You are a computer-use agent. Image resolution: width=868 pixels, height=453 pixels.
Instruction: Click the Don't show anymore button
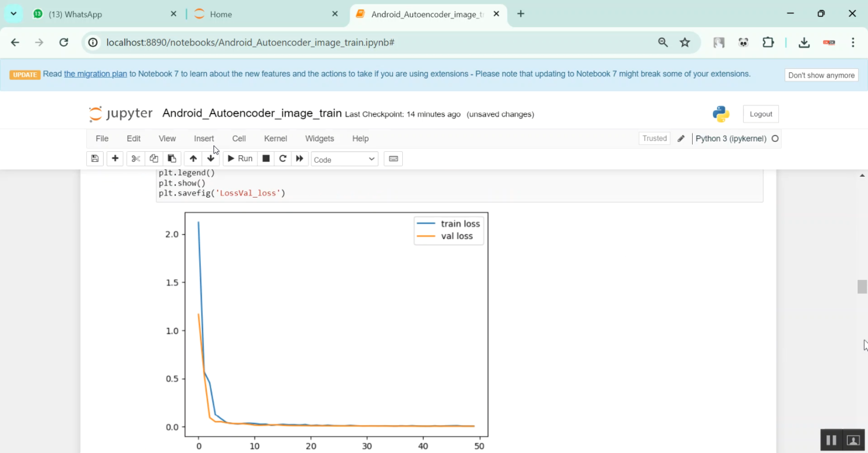pyautogui.click(x=821, y=75)
